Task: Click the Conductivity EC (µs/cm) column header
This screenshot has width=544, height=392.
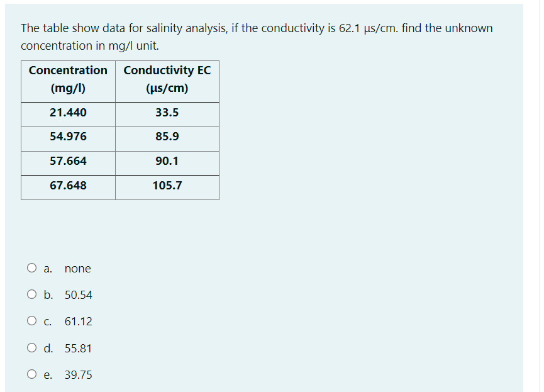Action: pyautogui.click(x=167, y=79)
